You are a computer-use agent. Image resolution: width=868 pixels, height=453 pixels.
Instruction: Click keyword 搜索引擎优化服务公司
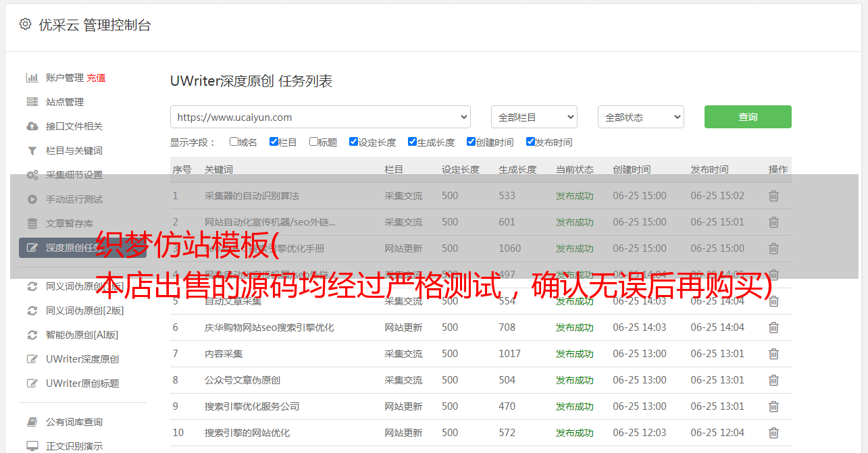(x=252, y=406)
